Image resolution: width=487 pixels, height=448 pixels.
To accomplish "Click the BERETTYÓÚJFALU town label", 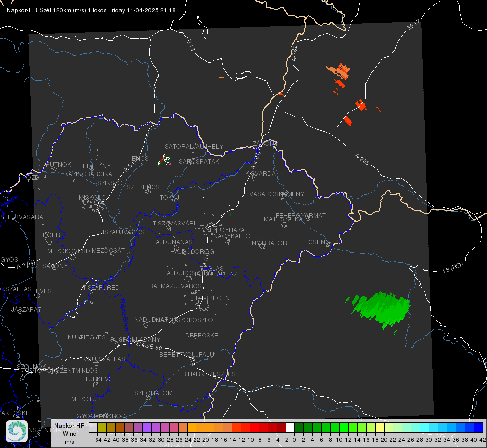I will (x=187, y=354).
